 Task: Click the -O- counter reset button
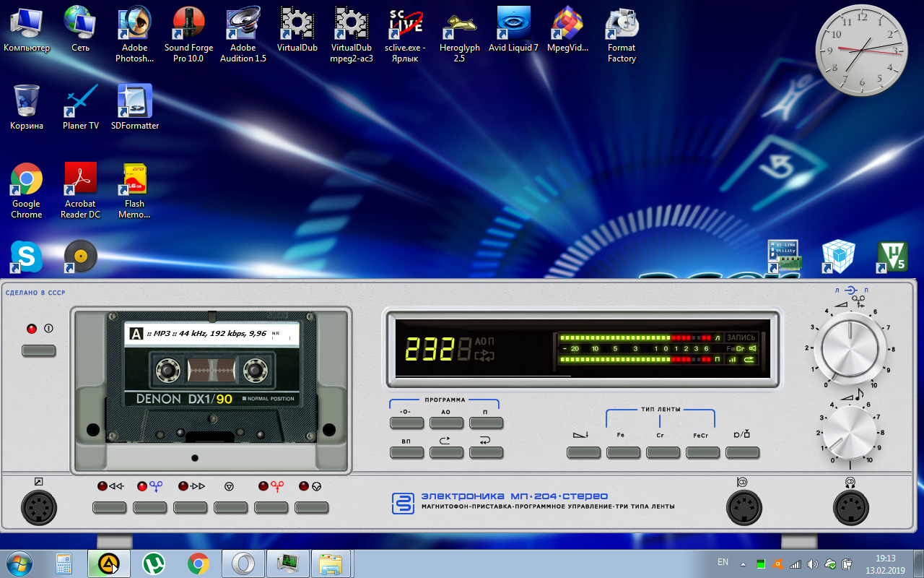(407, 423)
